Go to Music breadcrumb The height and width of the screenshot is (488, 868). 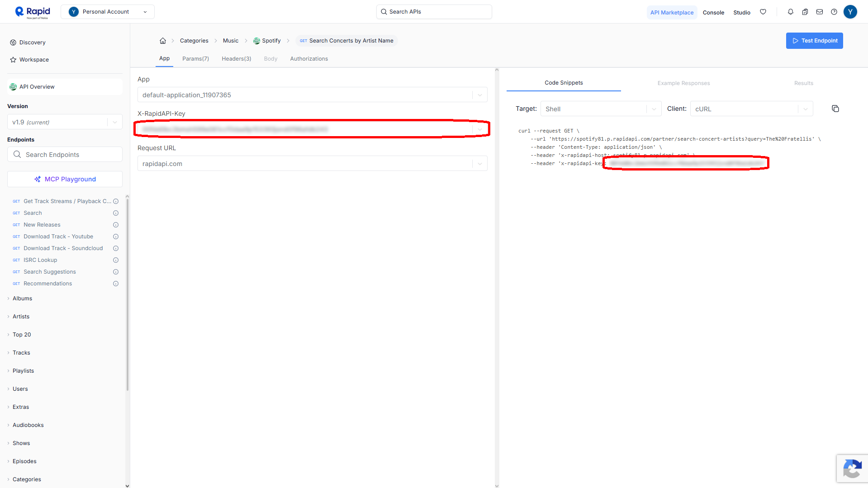click(x=231, y=41)
